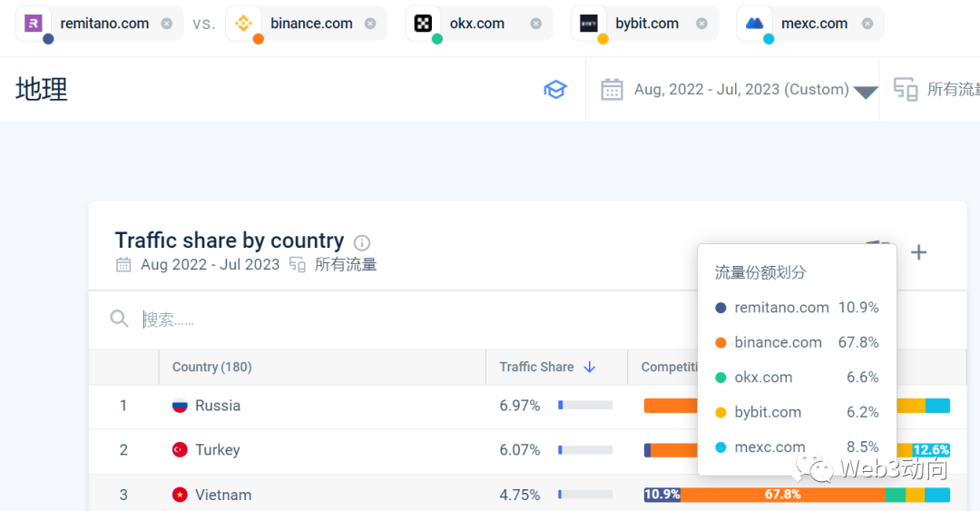Click the Russia flag icon

pyautogui.click(x=180, y=406)
